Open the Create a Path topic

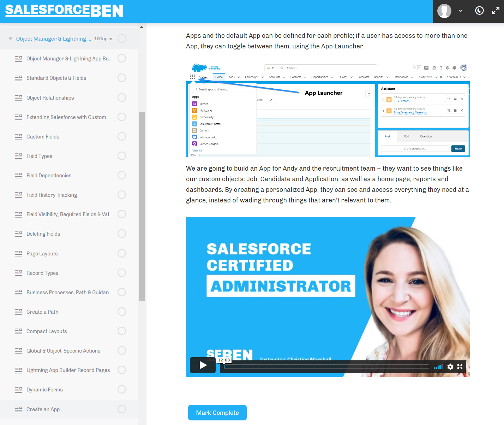point(42,312)
